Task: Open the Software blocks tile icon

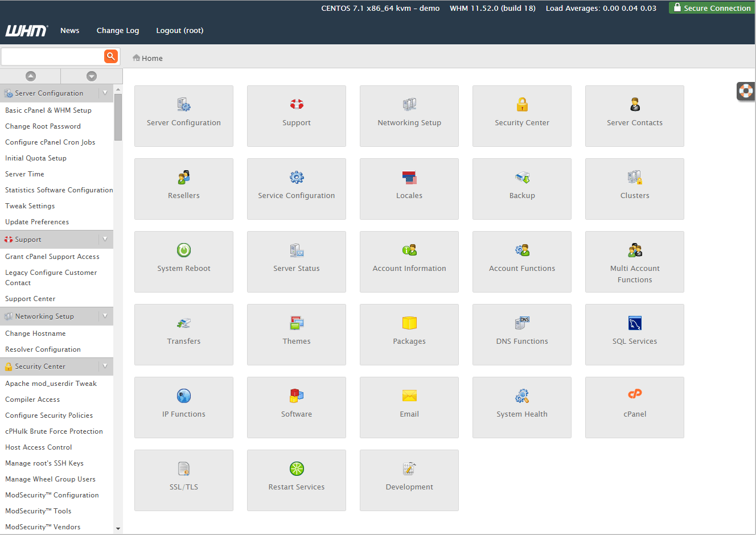Action: 297,396
